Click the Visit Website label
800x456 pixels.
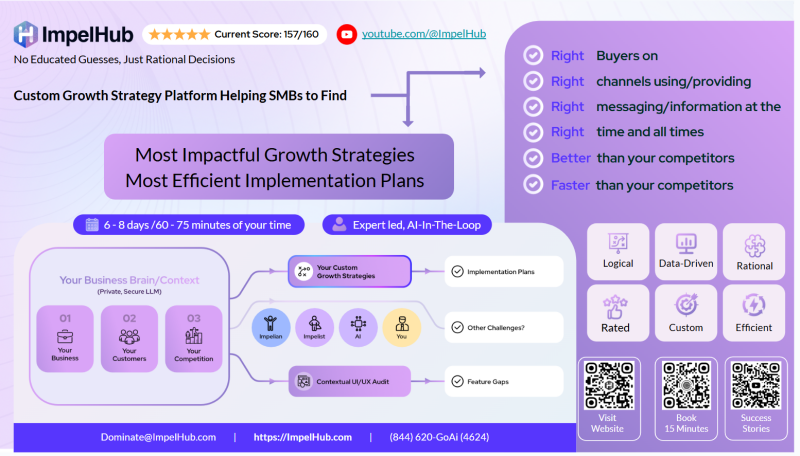[607, 423]
